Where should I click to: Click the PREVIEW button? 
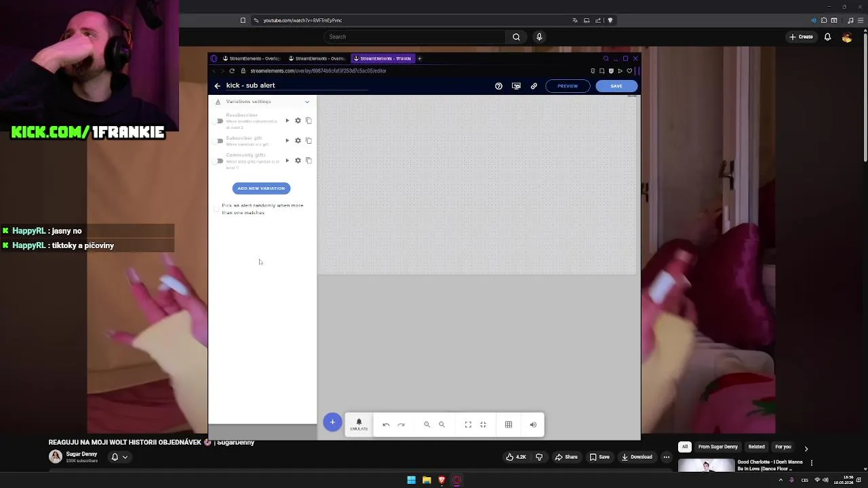coord(568,86)
